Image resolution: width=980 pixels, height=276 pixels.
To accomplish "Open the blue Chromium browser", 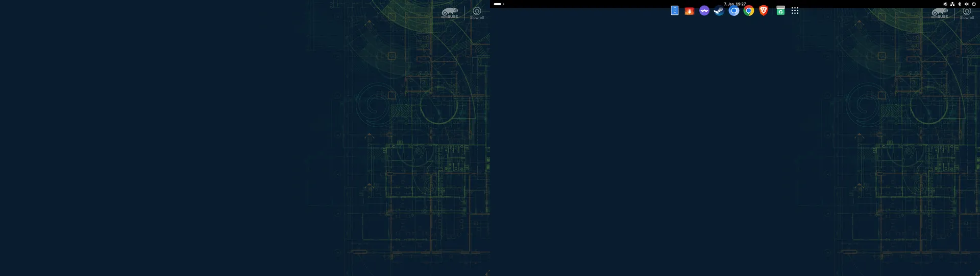I will tap(733, 11).
